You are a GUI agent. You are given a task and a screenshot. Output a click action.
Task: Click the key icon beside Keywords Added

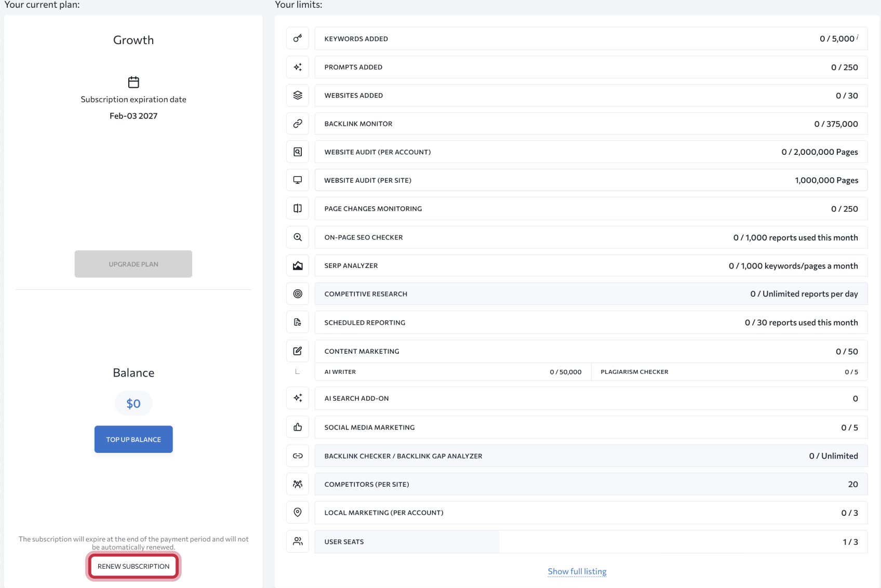point(298,38)
